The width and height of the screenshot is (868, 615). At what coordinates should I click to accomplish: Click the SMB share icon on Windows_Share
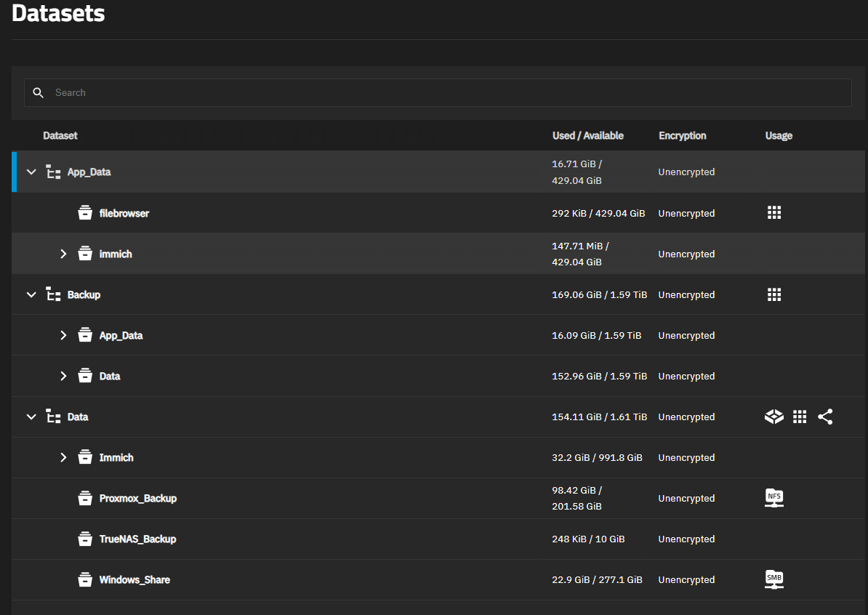(774, 579)
